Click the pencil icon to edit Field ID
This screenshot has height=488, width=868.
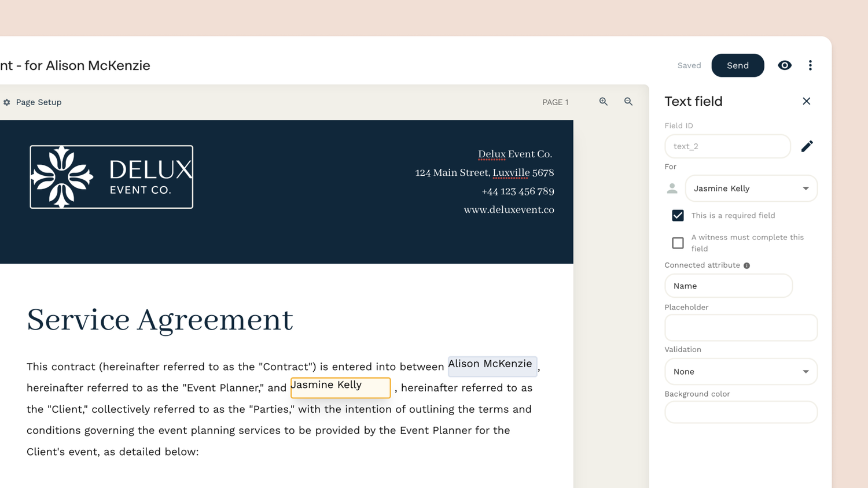click(807, 146)
